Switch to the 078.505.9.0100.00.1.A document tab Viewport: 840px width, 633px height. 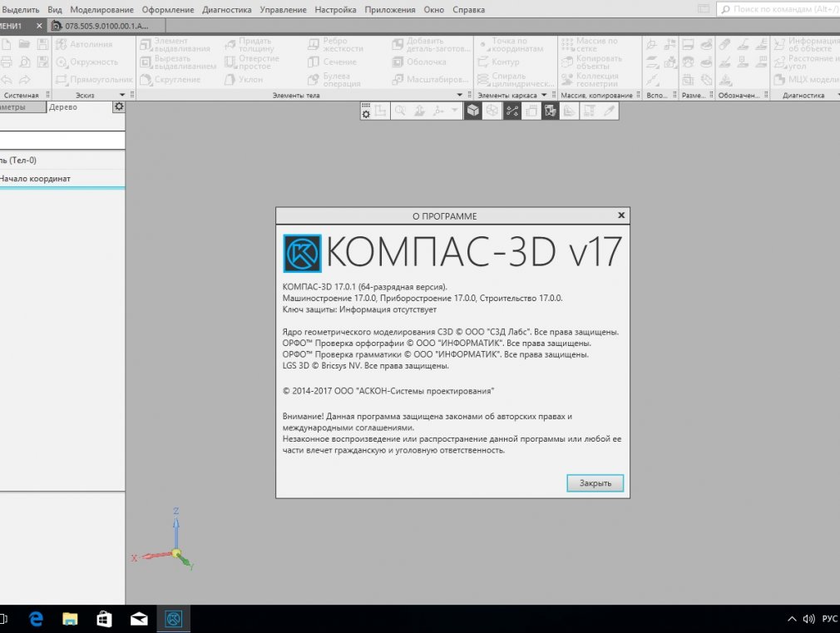[x=106, y=26]
